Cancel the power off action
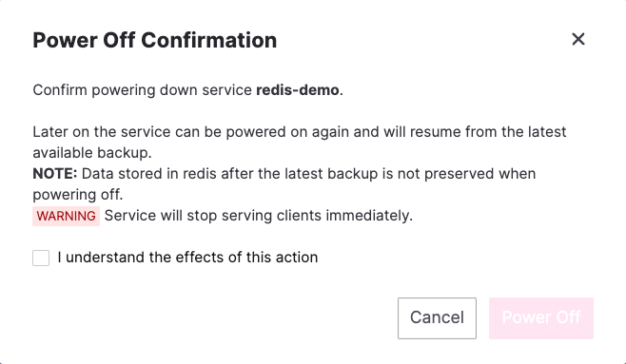 click(x=437, y=318)
